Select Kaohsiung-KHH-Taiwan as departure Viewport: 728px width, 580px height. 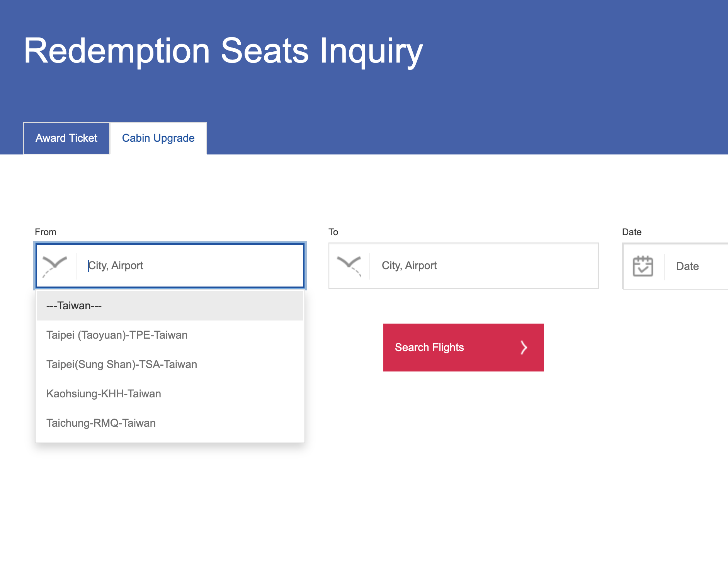click(104, 394)
